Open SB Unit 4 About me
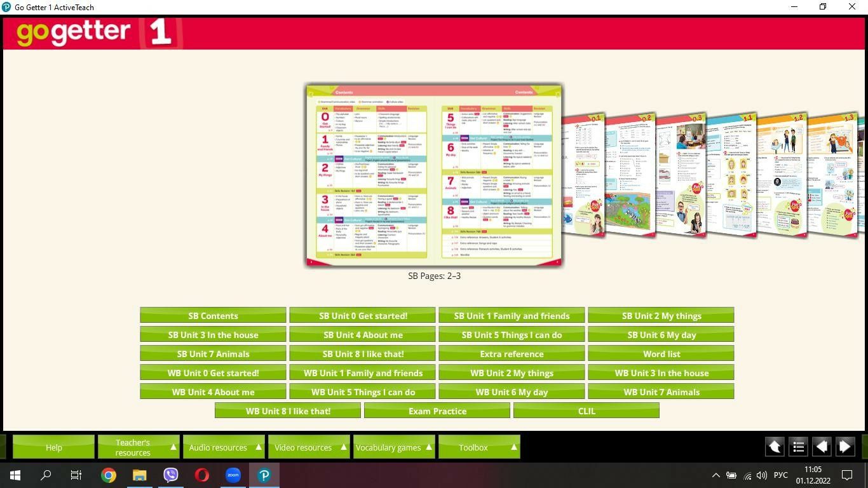The image size is (868, 488). click(x=363, y=334)
